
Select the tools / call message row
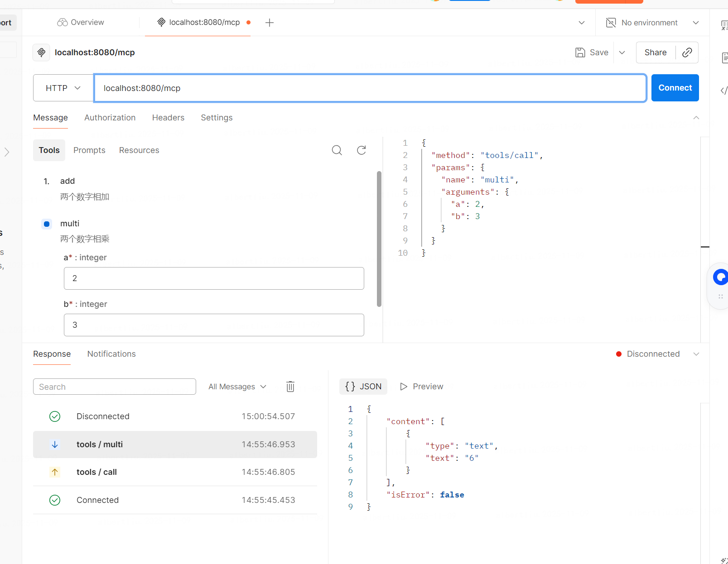[175, 472]
